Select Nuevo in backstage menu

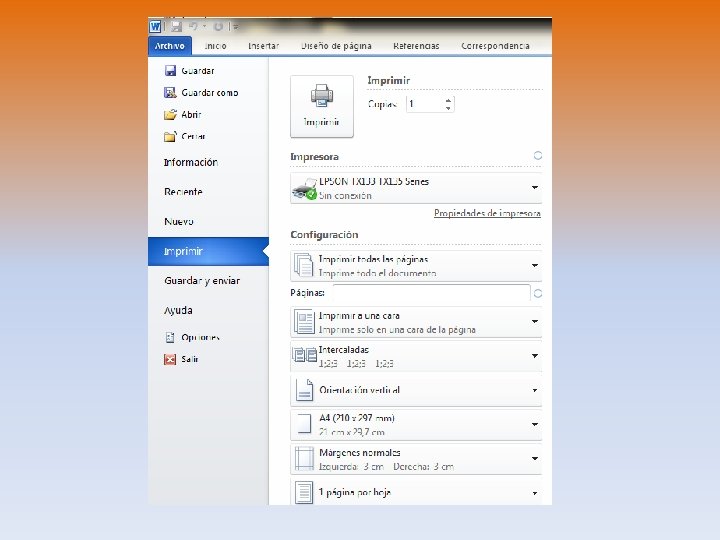[x=179, y=221]
